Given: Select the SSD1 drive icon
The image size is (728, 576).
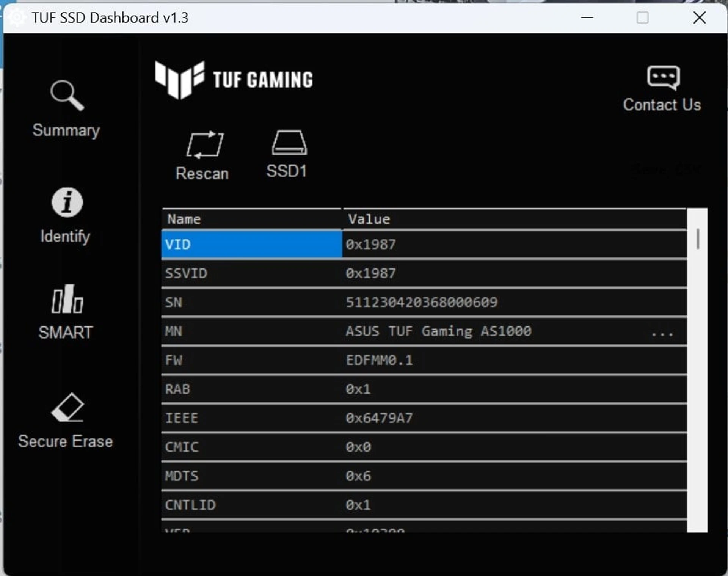Looking at the screenshot, I should click(x=289, y=143).
